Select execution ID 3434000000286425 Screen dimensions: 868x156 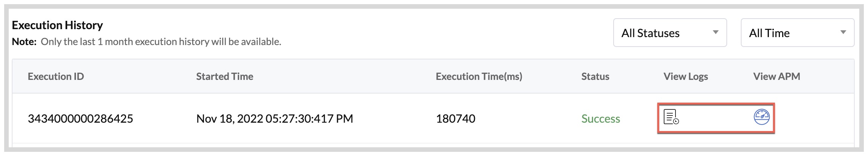[x=80, y=119]
